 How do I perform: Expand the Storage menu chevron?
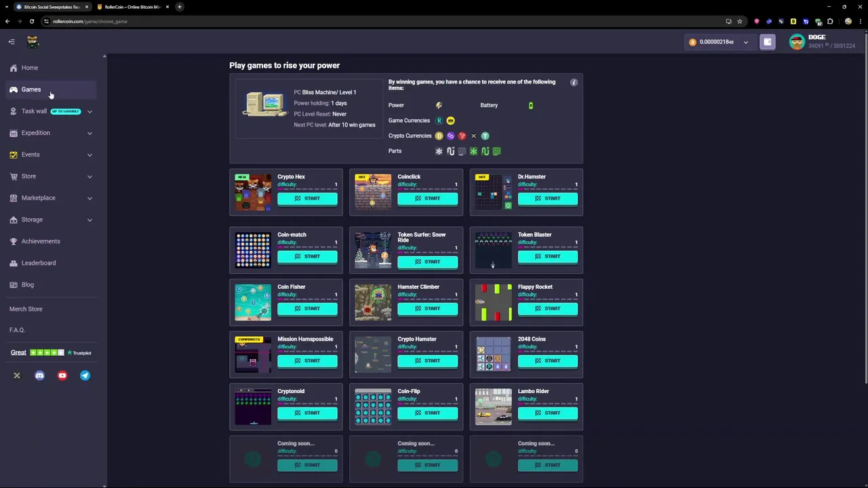pyautogui.click(x=90, y=220)
